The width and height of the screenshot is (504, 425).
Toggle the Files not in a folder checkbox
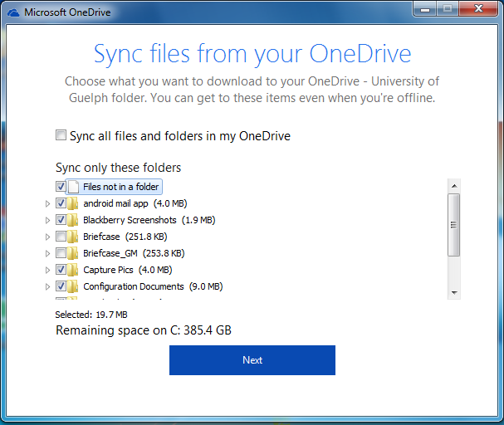(61, 187)
